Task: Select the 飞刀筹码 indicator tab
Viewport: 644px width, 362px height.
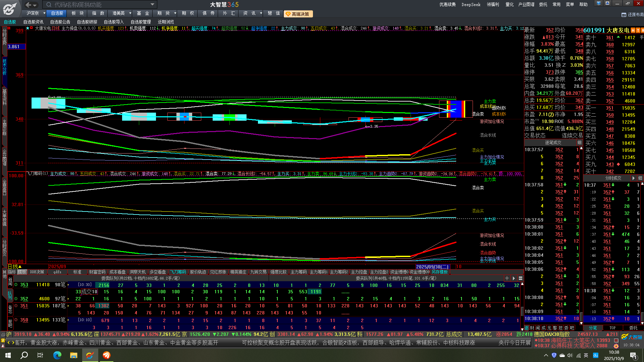Action: (x=178, y=272)
